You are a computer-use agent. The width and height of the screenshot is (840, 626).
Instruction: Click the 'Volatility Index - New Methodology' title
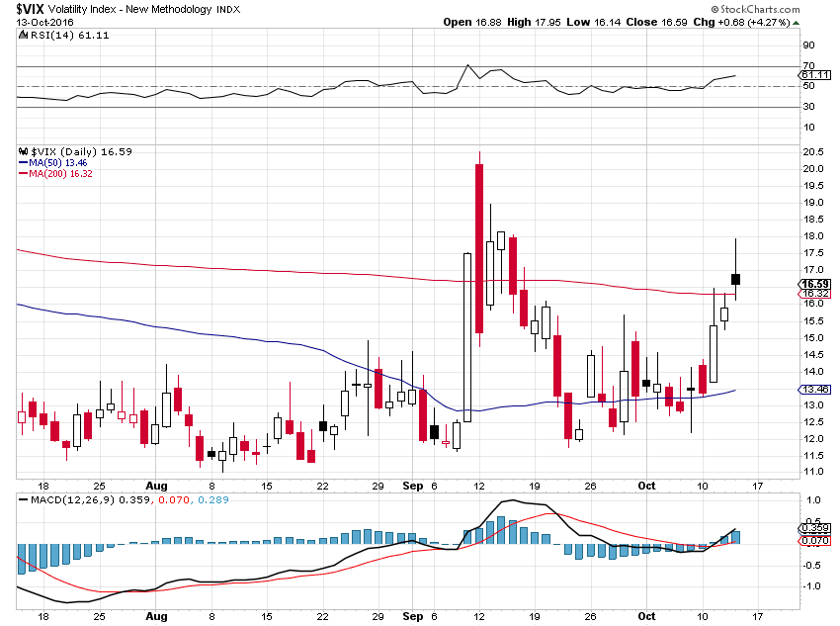click(130, 9)
